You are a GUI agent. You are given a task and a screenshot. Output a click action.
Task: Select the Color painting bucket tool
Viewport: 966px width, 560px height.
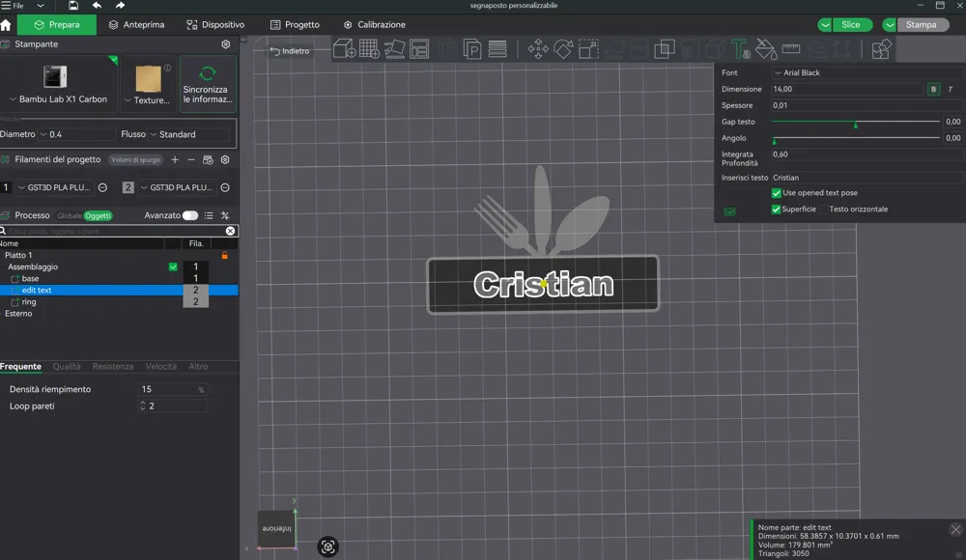pyautogui.click(x=766, y=48)
